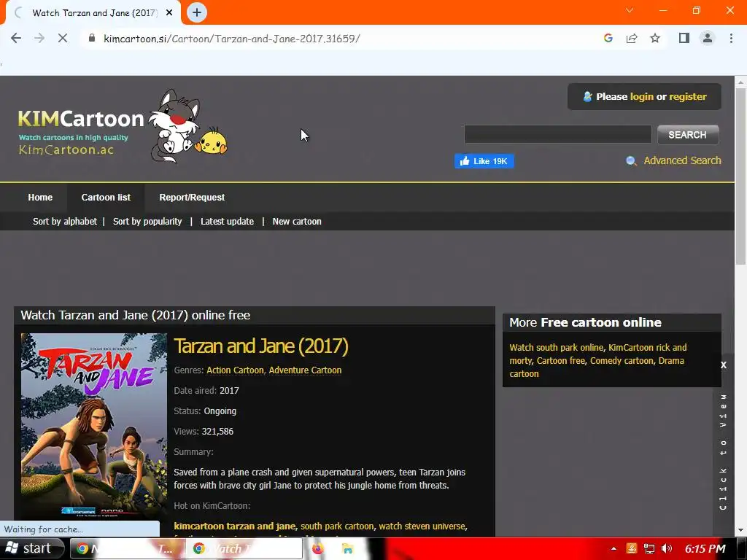The width and height of the screenshot is (747, 560).
Task: Click the Tarzan and Jane (2017) title link
Action: 261,346
